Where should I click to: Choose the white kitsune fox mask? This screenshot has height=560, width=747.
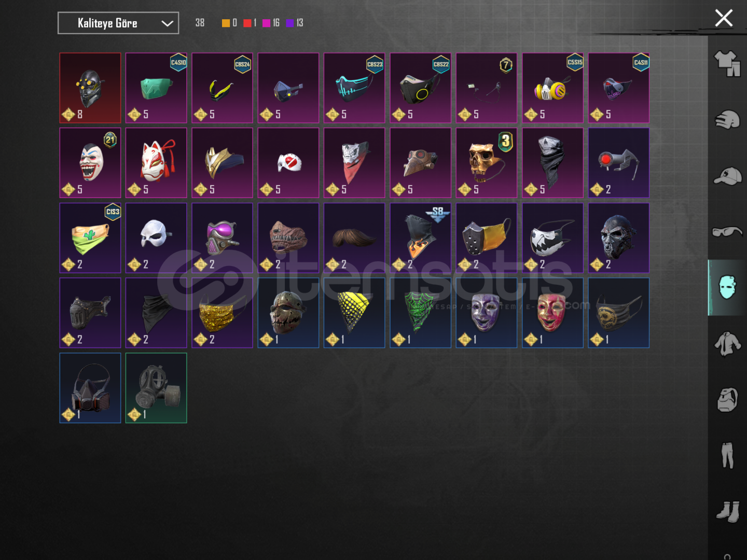[x=156, y=163]
